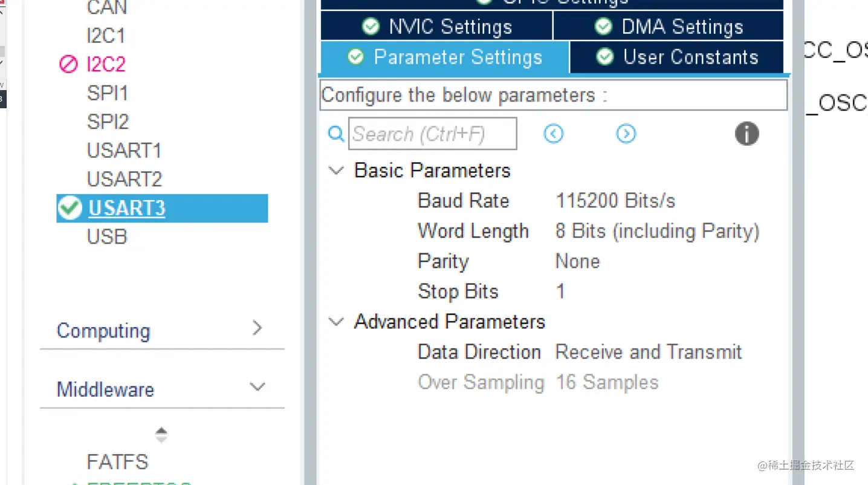Collapse the Advanced Parameters section
This screenshot has height=485, width=868.
click(x=335, y=322)
